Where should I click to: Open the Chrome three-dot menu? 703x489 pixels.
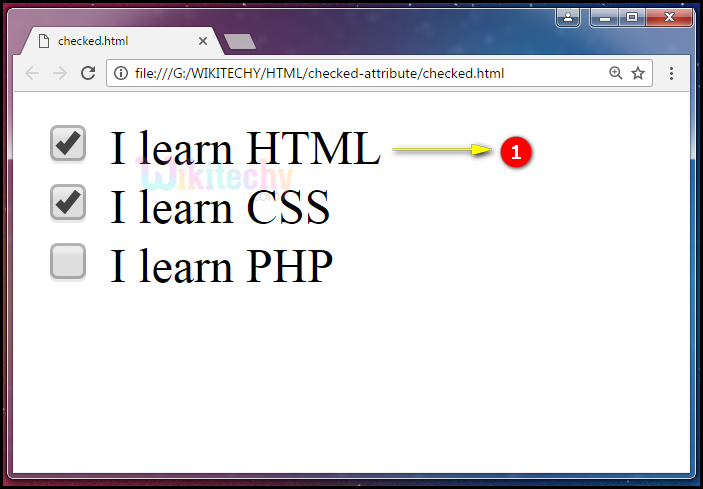point(671,73)
